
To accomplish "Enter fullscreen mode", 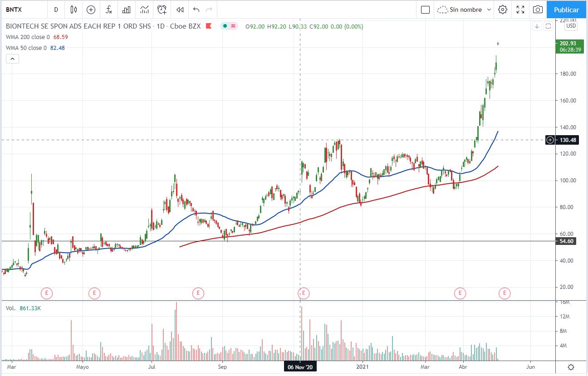I will pyautogui.click(x=520, y=10).
